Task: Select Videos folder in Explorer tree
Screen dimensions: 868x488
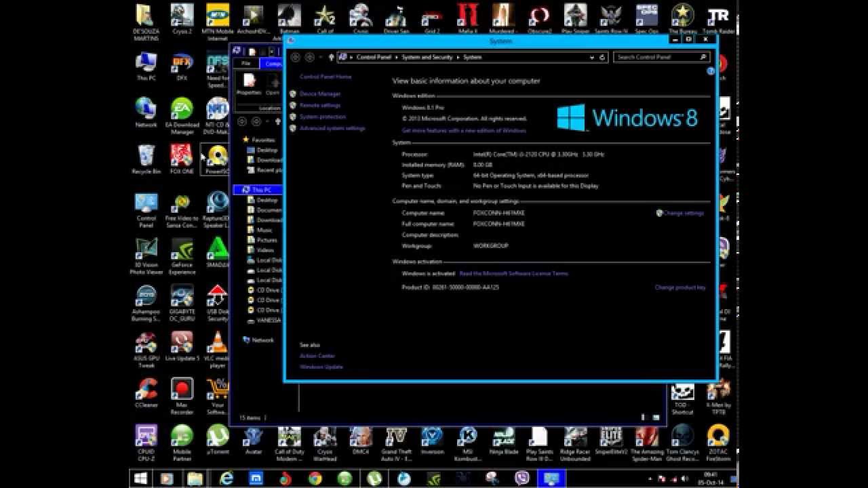Action: pyautogui.click(x=264, y=250)
